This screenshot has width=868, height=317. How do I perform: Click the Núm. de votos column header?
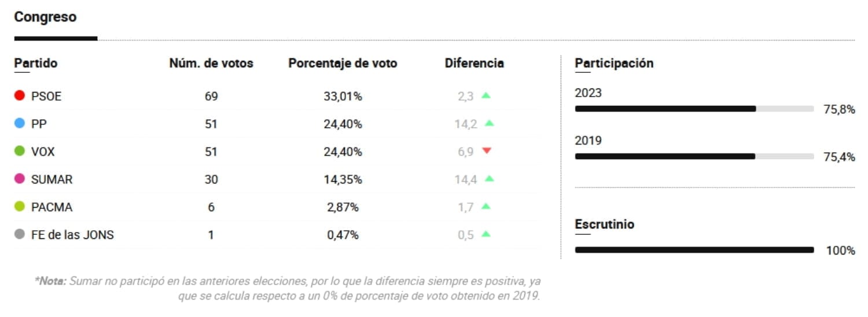pos(211,63)
